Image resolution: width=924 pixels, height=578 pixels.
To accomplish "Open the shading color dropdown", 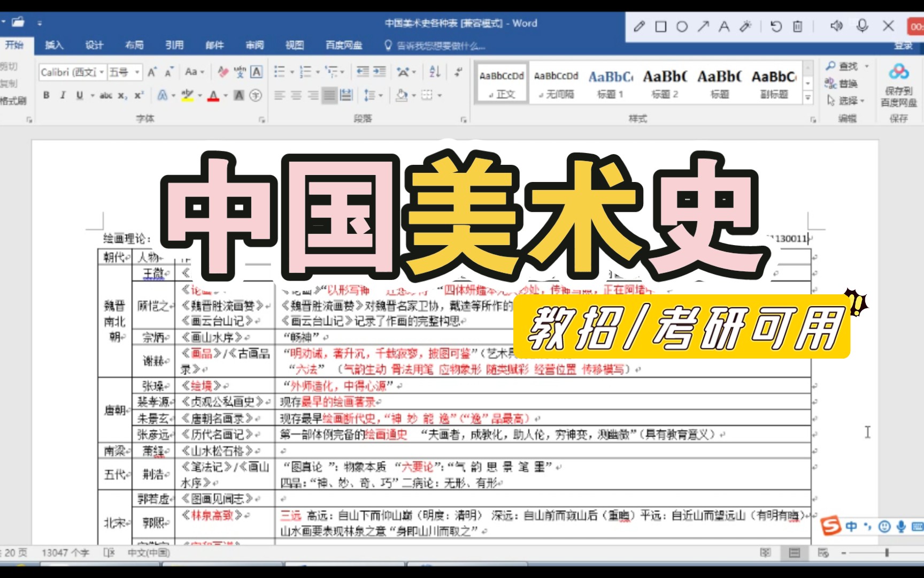I will 414,96.
